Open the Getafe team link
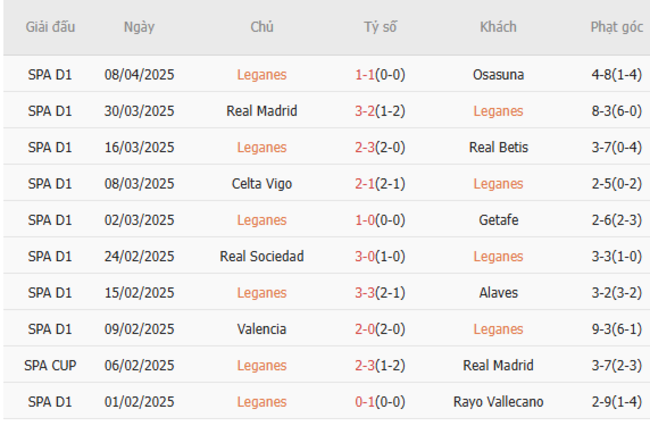Image resolution: width=650 pixels, height=426 pixels. coord(498,220)
